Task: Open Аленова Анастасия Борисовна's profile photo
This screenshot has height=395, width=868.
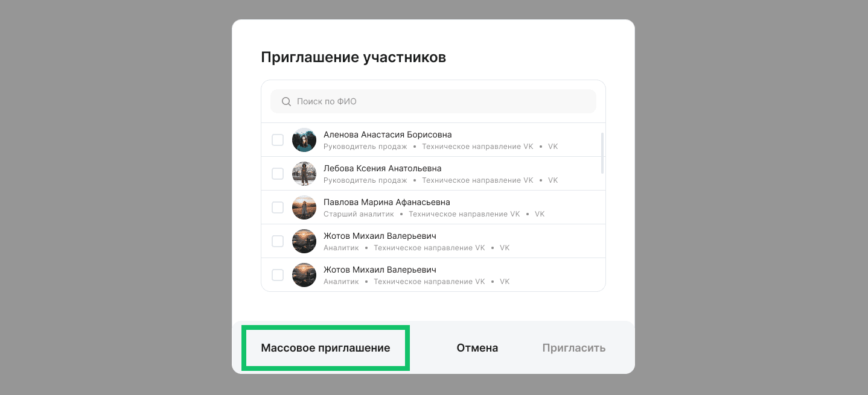Action: point(304,139)
